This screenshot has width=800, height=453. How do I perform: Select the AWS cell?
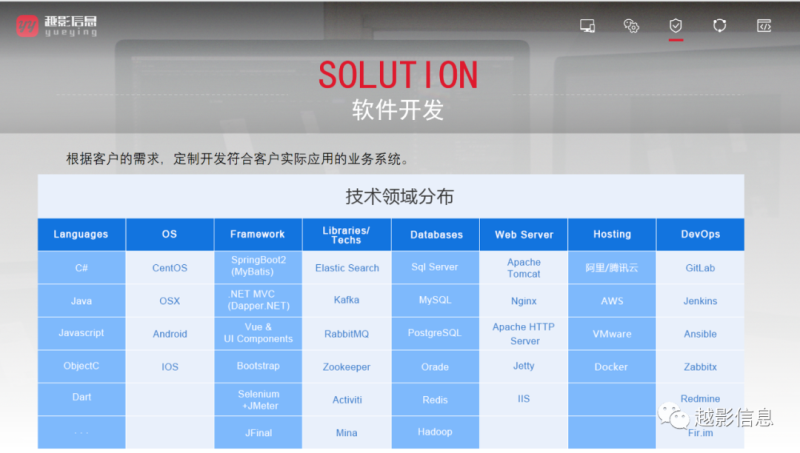tap(612, 300)
